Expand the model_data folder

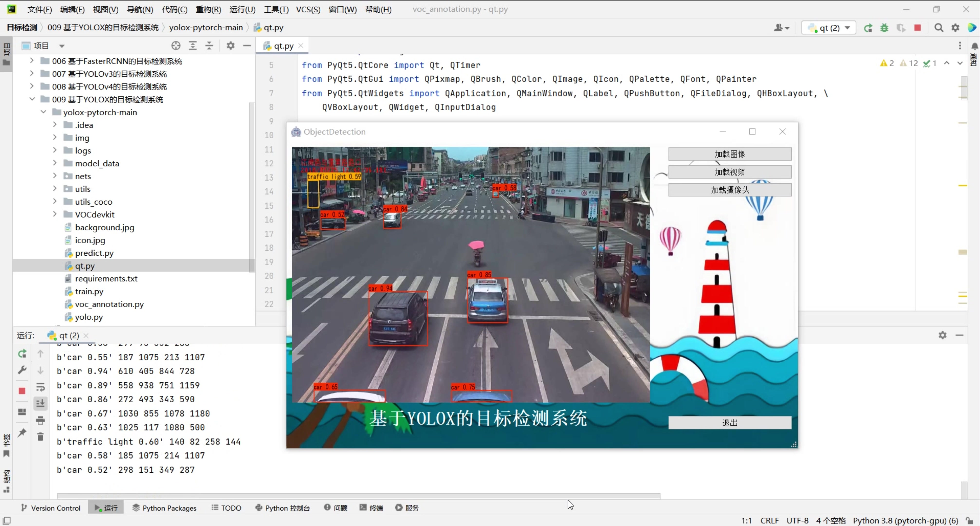(55, 163)
